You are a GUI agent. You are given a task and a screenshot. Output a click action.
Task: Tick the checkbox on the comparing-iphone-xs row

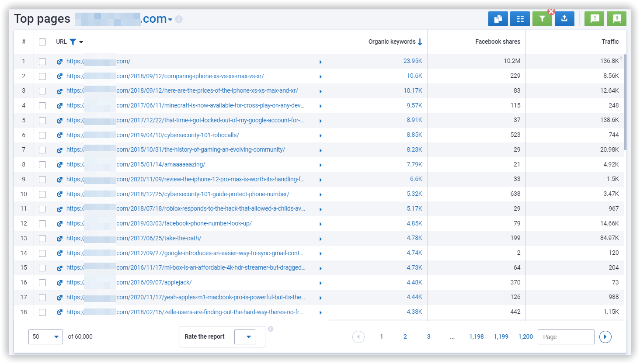click(42, 76)
